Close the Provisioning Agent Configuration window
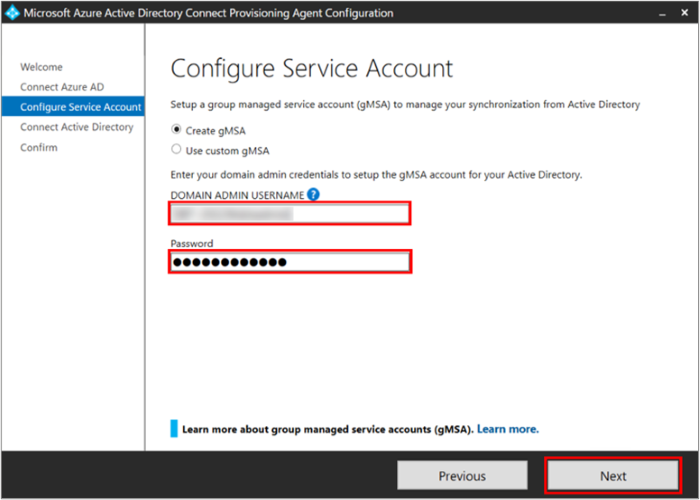The image size is (700, 500). click(x=684, y=13)
